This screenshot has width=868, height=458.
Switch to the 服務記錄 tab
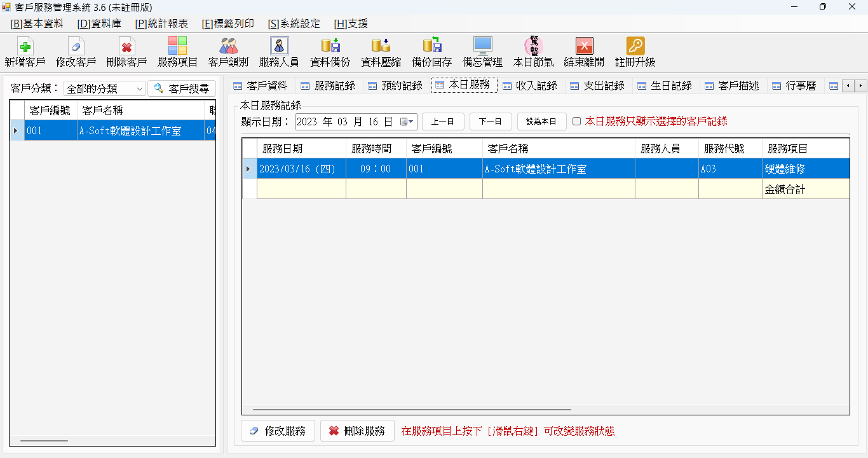pyautogui.click(x=328, y=85)
